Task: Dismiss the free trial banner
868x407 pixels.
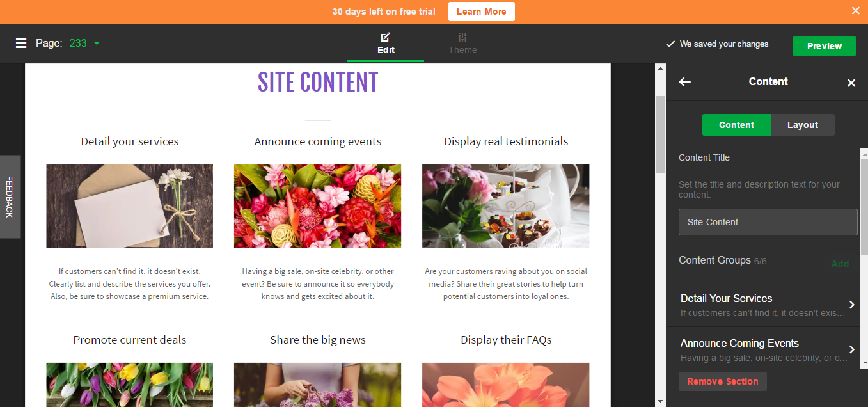Action: (x=856, y=11)
